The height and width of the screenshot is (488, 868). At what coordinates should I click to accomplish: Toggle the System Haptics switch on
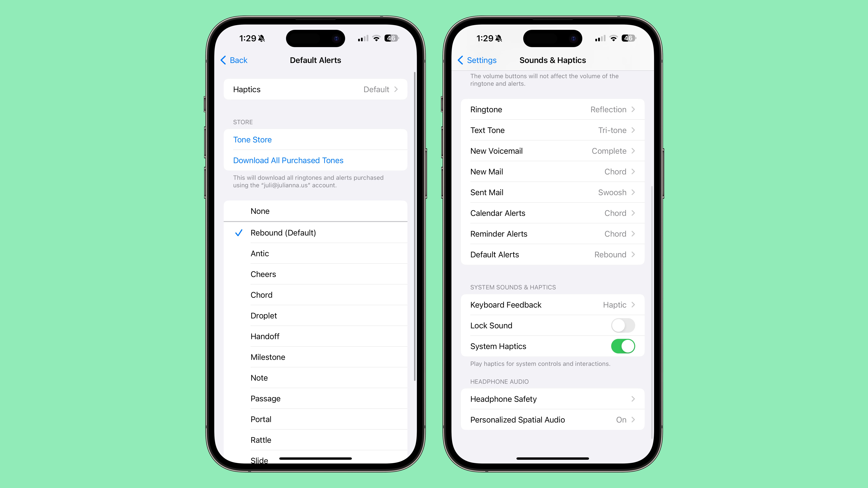(622, 346)
